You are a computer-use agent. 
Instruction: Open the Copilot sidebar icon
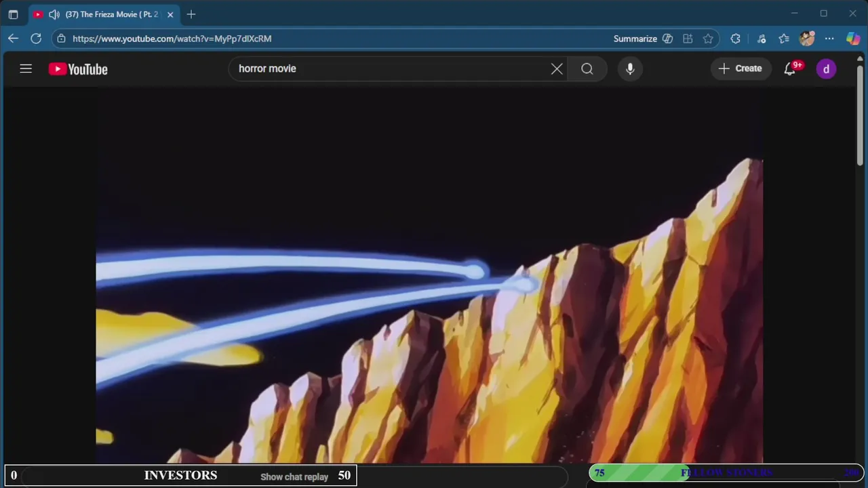click(853, 39)
